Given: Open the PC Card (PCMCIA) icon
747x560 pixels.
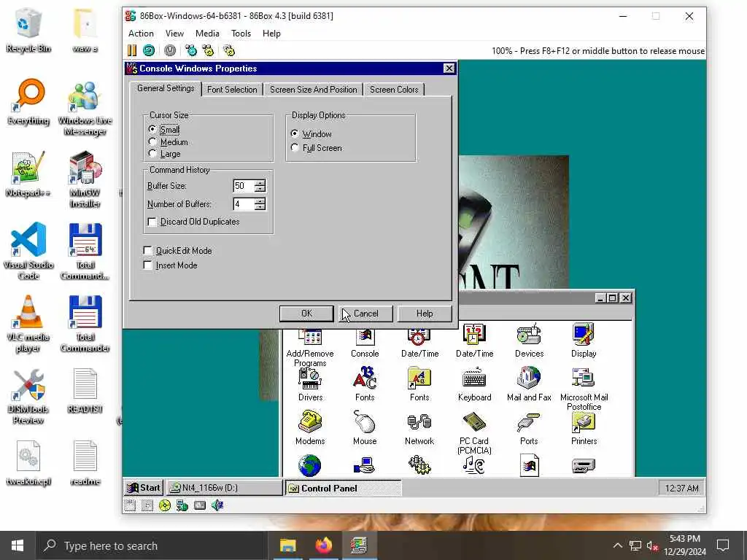Looking at the screenshot, I should pos(474,433).
